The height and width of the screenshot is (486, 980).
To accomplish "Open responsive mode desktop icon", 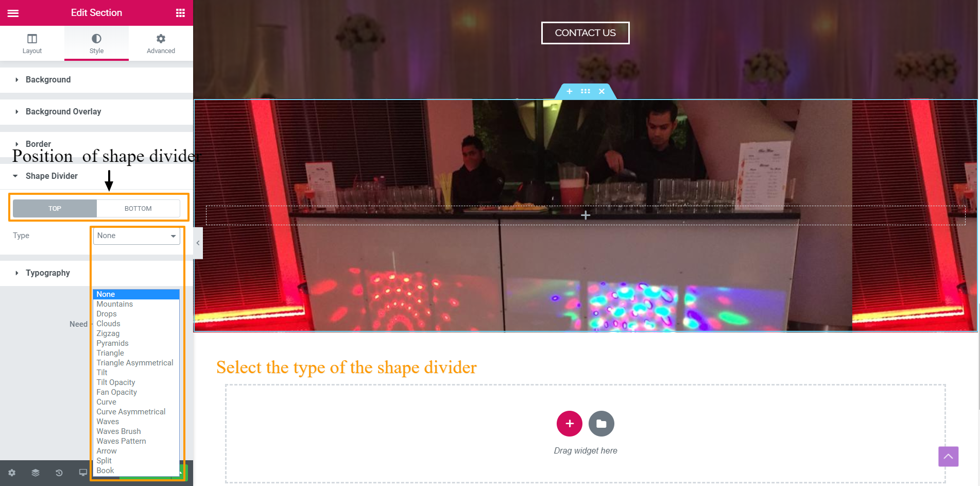I will click(83, 473).
